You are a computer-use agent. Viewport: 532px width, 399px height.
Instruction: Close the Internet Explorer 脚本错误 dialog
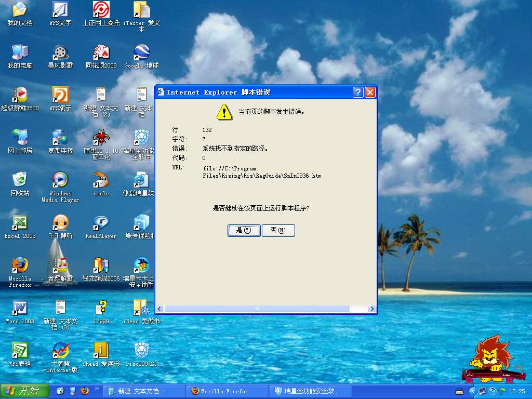tap(370, 92)
